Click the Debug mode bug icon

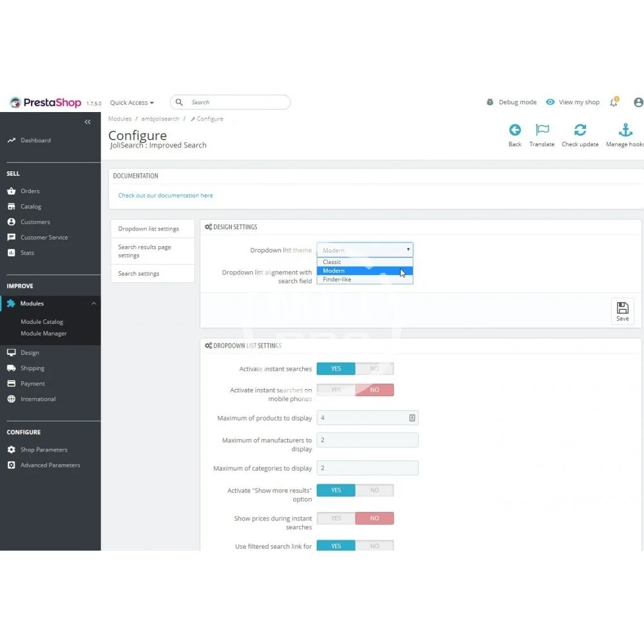click(x=490, y=102)
